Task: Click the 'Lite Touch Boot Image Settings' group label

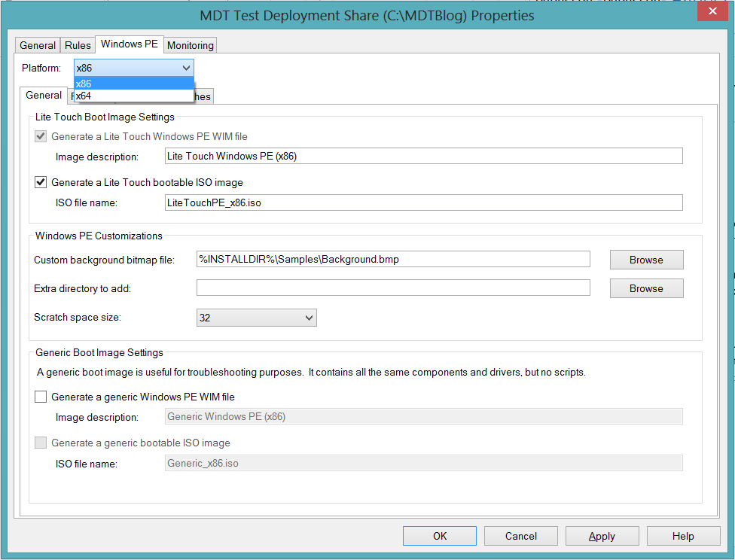Action: [x=105, y=117]
